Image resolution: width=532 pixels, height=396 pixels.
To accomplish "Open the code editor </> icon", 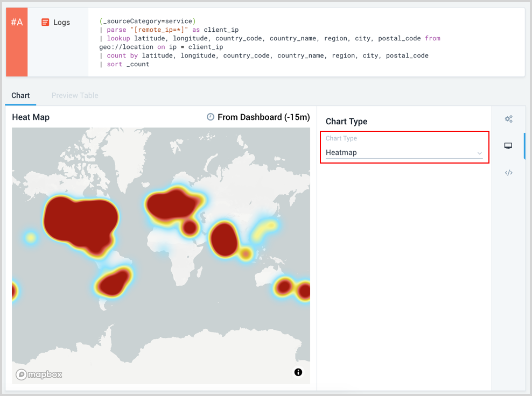I will point(508,172).
